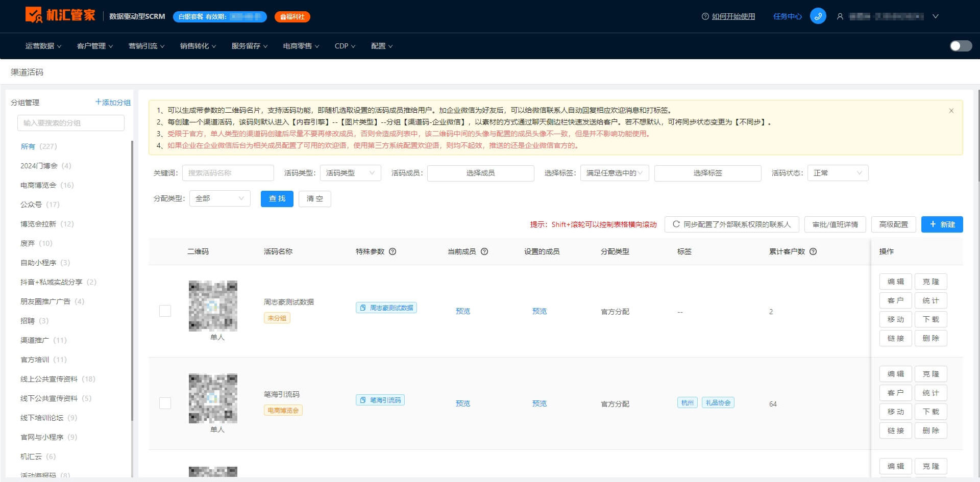Select the 线上公共宣传资料 (18) group
980x482 pixels.
coord(58,379)
